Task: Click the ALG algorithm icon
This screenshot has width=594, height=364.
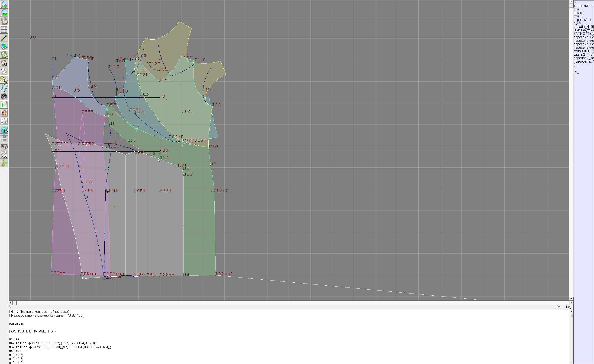Action: pyautogui.click(x=4, y=155)
